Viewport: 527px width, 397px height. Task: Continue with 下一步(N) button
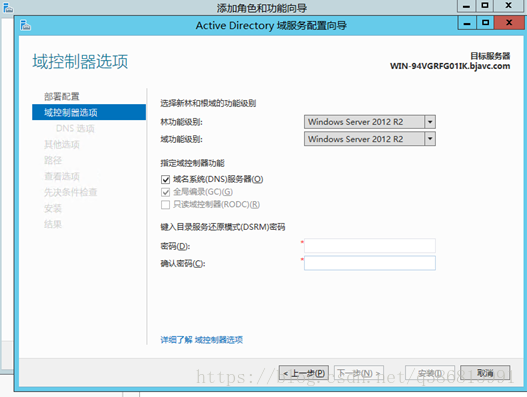click(359, 373)
